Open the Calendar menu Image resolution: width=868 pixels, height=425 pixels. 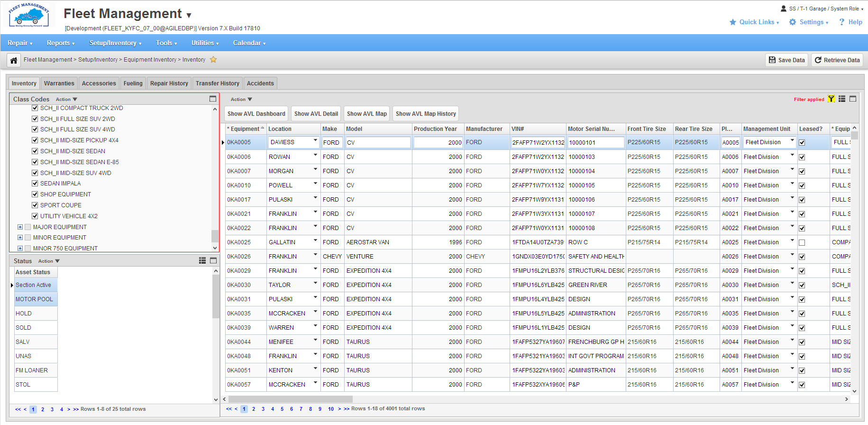[249, 43]
